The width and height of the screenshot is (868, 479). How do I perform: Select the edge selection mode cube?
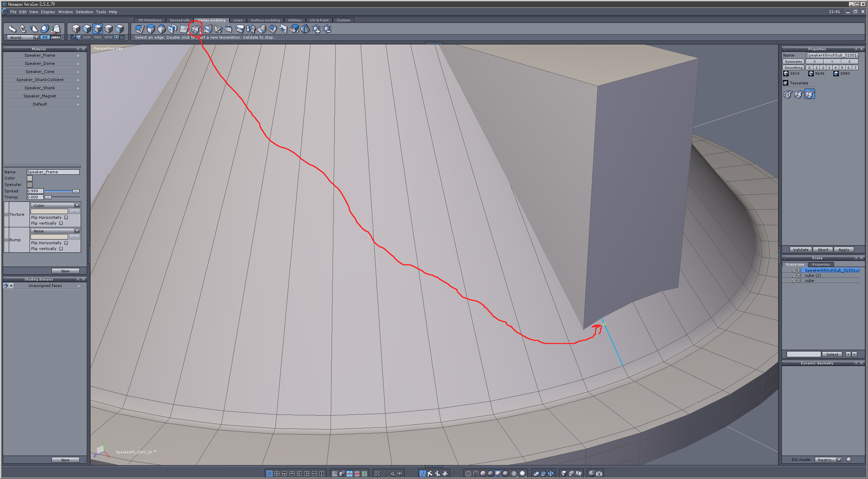(98, 29)
